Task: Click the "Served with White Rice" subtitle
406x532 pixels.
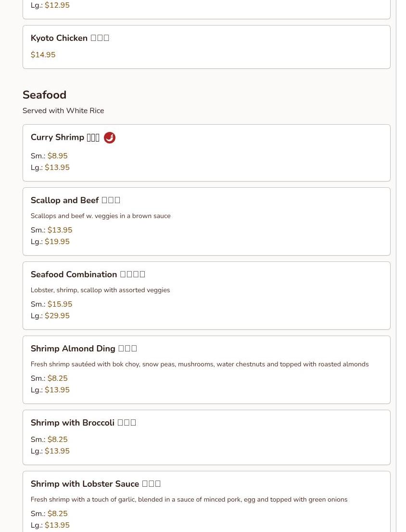Action: (x=63, y=111)
